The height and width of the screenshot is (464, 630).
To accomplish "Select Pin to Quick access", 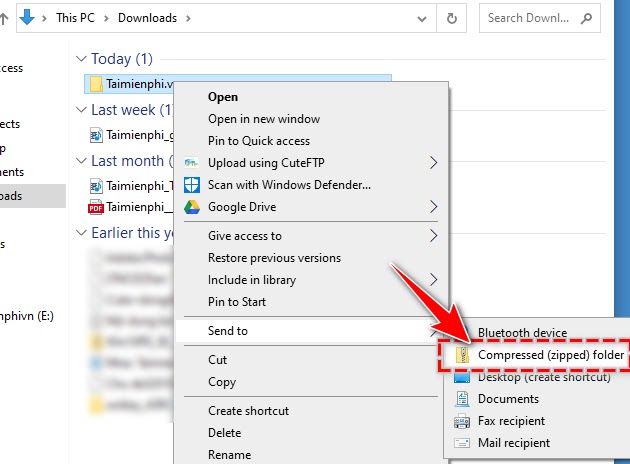I will [x=258, y=141].
